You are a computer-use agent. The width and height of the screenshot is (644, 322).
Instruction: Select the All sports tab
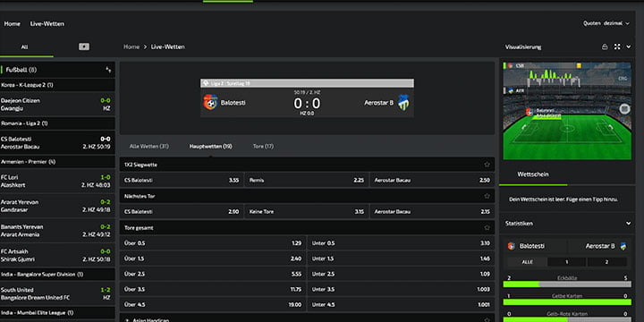(25, 47)
